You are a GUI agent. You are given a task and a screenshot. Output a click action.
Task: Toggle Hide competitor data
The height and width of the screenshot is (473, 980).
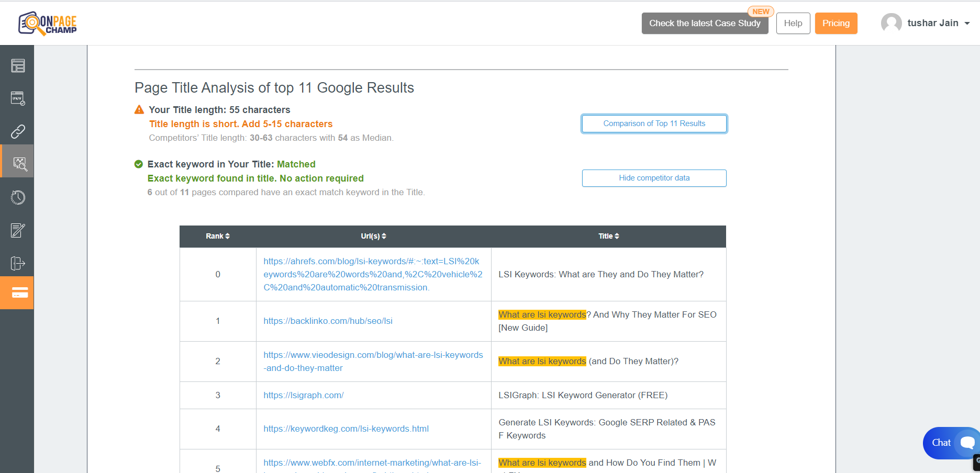coord(654,178)
